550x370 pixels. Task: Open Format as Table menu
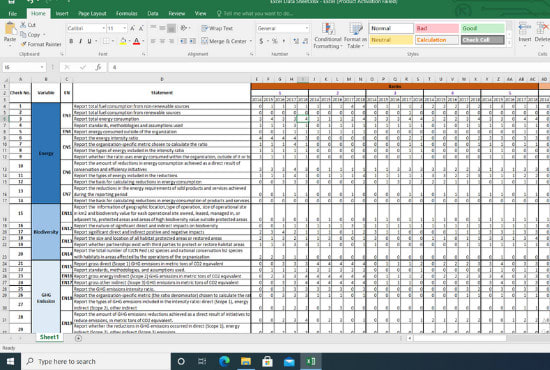[x=355, y=36]
